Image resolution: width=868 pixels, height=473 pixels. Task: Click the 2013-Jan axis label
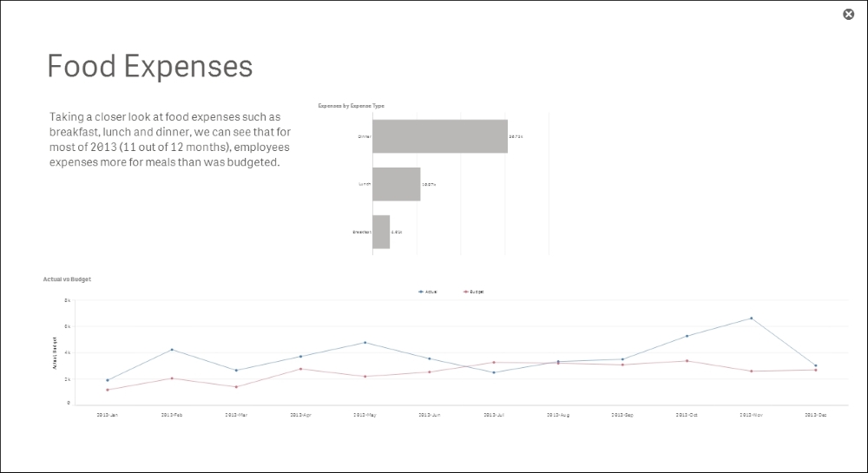108,414
